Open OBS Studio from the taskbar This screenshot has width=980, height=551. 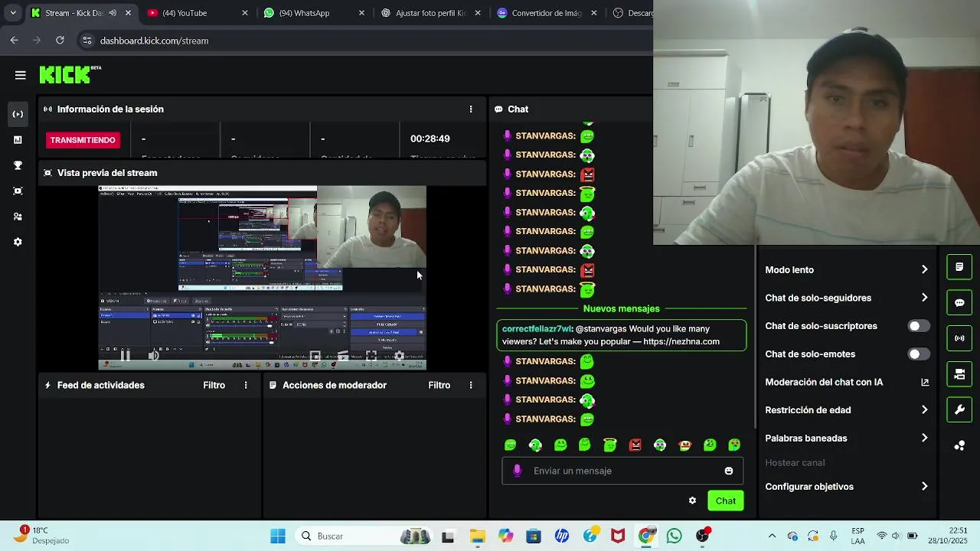pyautogui.click(x=703, y=536)
